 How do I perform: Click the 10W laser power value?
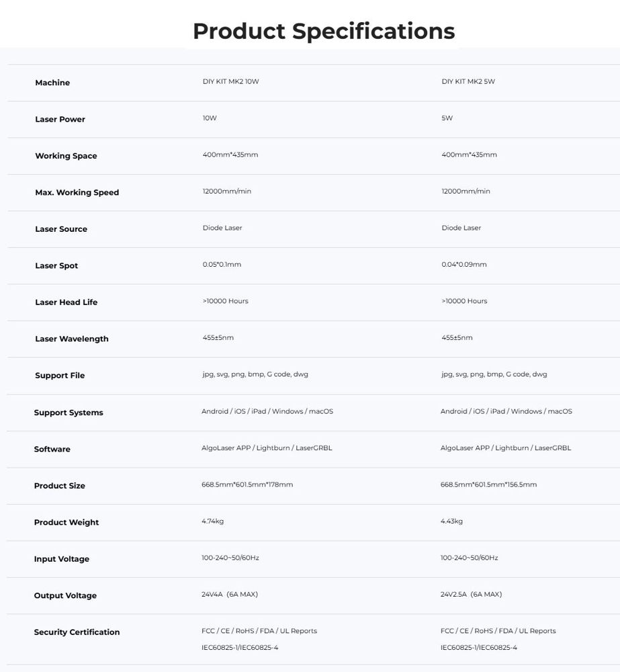[x=210, y=118]
